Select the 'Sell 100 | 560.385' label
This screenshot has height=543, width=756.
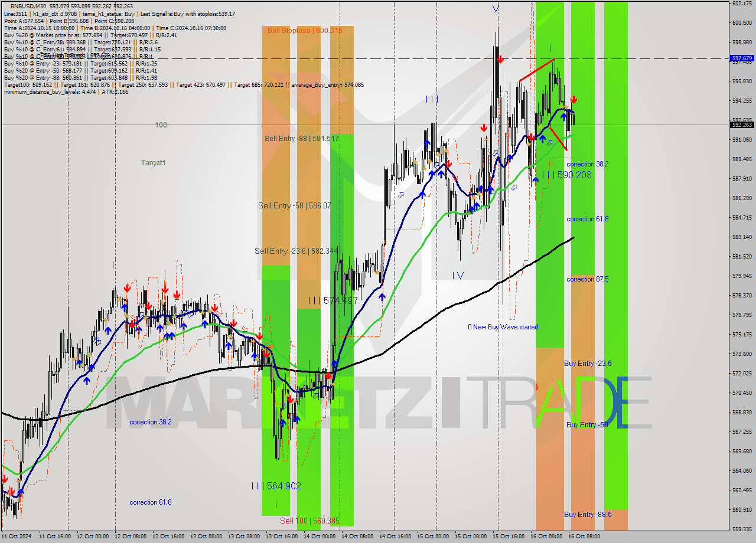(309, 521)
